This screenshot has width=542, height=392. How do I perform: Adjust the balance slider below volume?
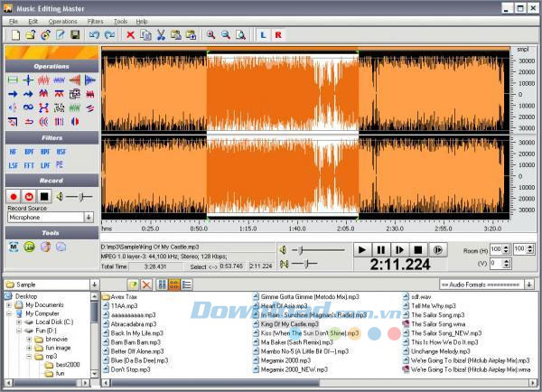[x=306, y=264]
